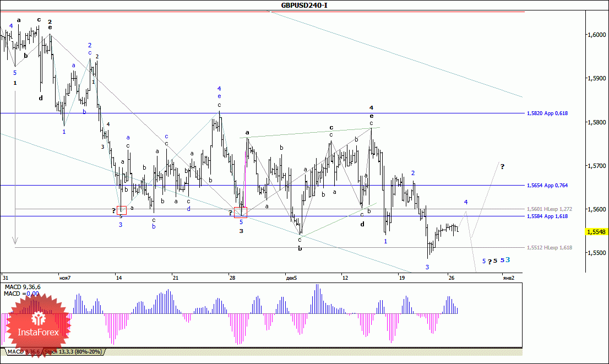Select the current price label 1,5548
Screen dimensions: 609x364
pos(596,232)
